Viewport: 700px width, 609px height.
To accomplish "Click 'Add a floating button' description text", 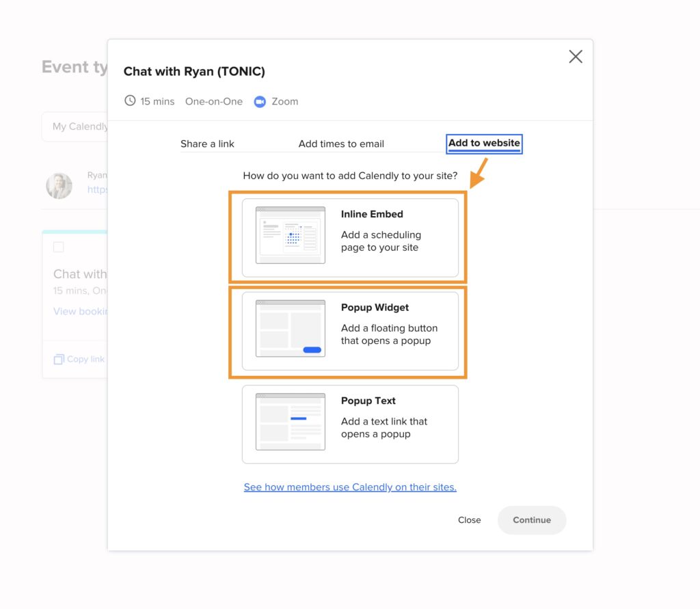I will pos(389,334).
